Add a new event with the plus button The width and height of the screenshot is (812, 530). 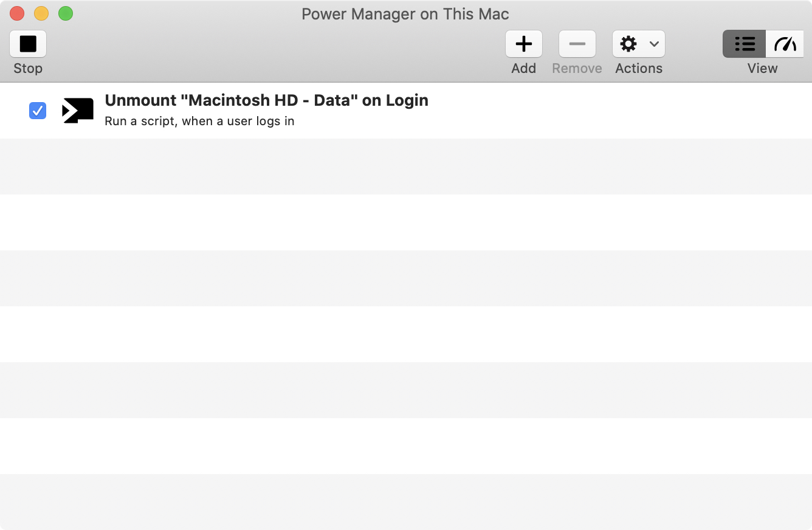pos(524,44)
